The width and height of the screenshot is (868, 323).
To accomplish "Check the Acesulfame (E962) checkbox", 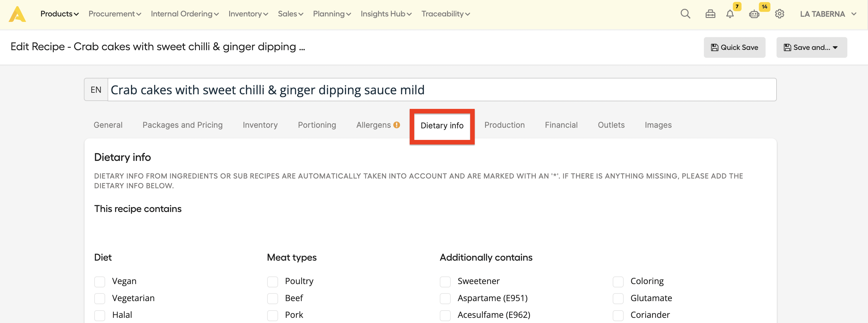I will point(445,315).
